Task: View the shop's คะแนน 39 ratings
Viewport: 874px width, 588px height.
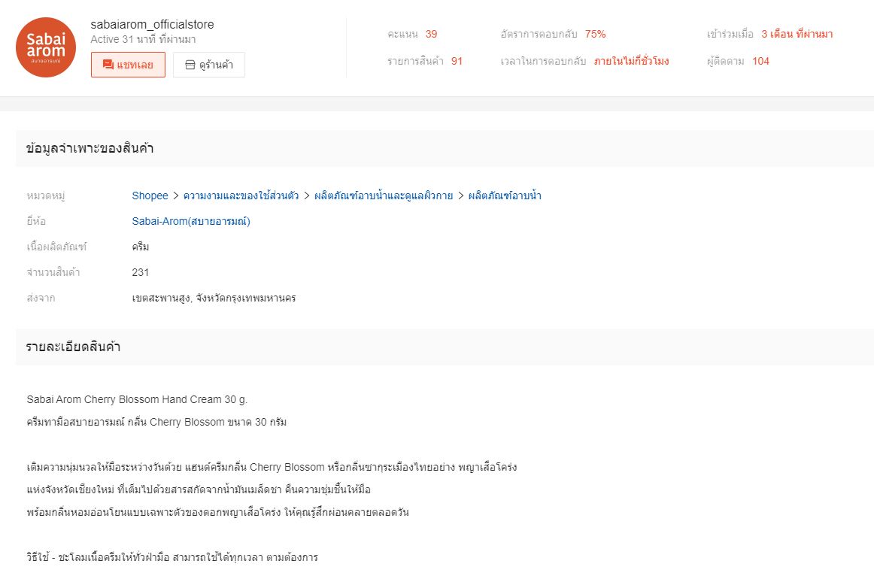Action: tap(431, 34)
